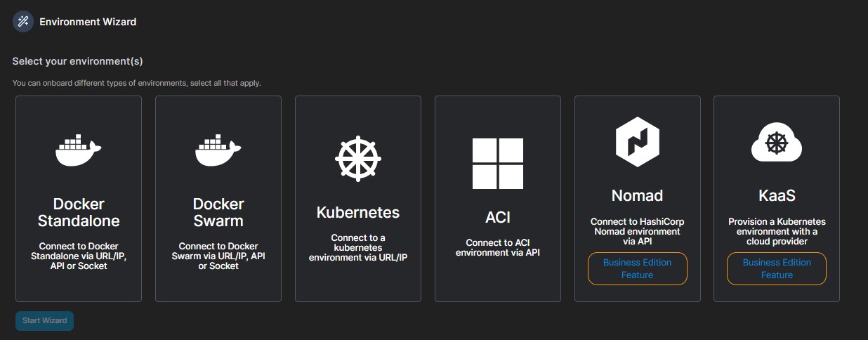868x340 pixels.
Task: Click the Kubernetes helm wheel icon
Action: pos(358,159)
